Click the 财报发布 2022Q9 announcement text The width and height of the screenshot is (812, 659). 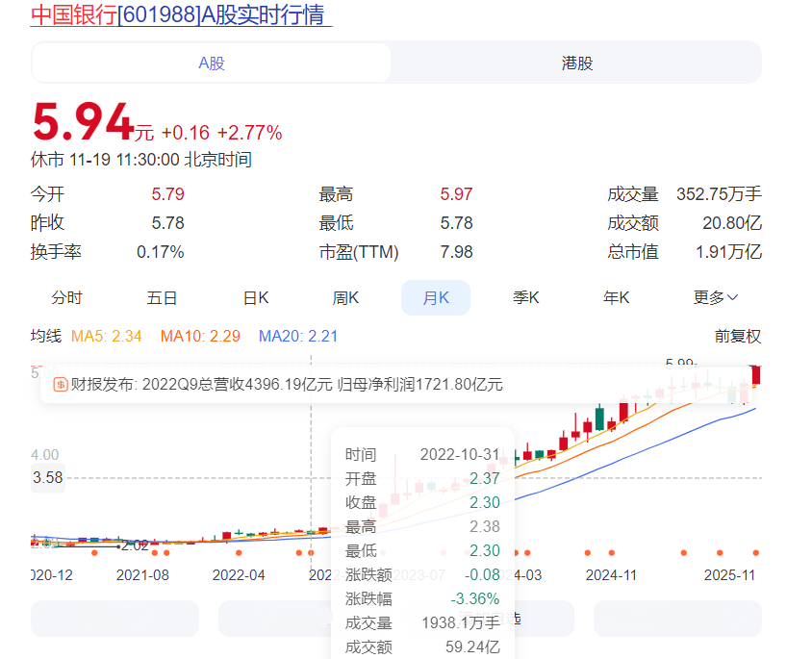(x=287, y=385)
